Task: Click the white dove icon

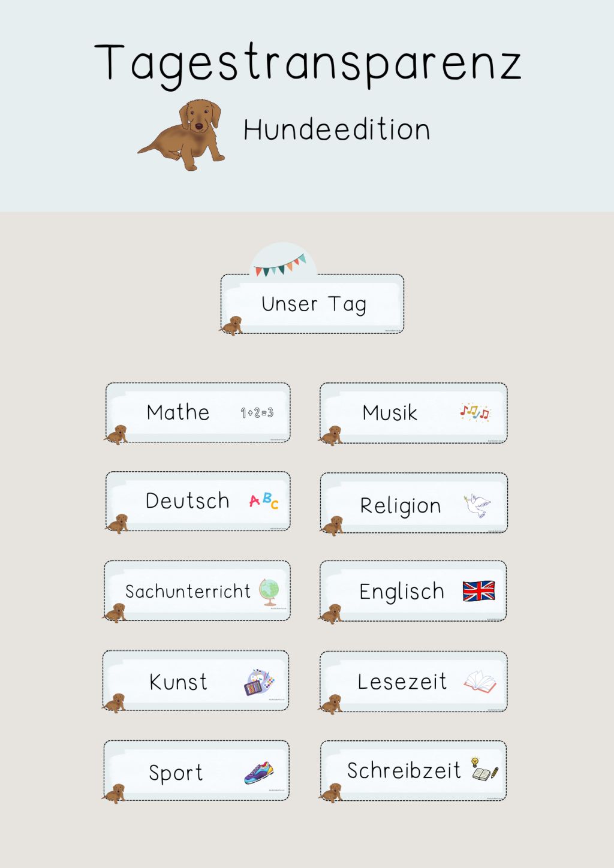Action: pyautogui.click(x=477, y=505)
